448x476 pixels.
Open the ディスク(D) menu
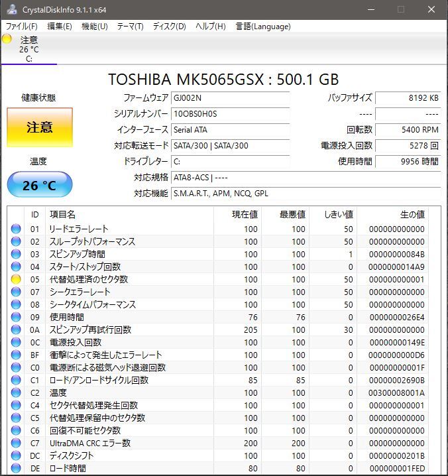[x=170, y=27]
